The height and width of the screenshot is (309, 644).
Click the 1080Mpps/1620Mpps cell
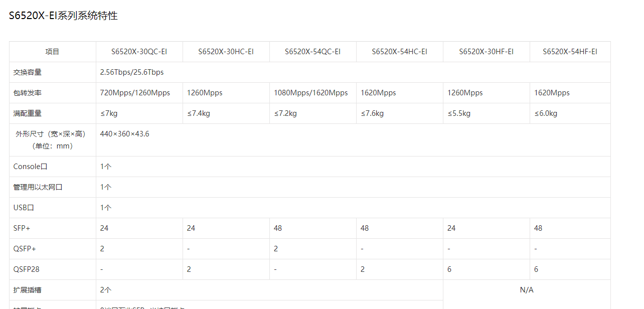310,93
